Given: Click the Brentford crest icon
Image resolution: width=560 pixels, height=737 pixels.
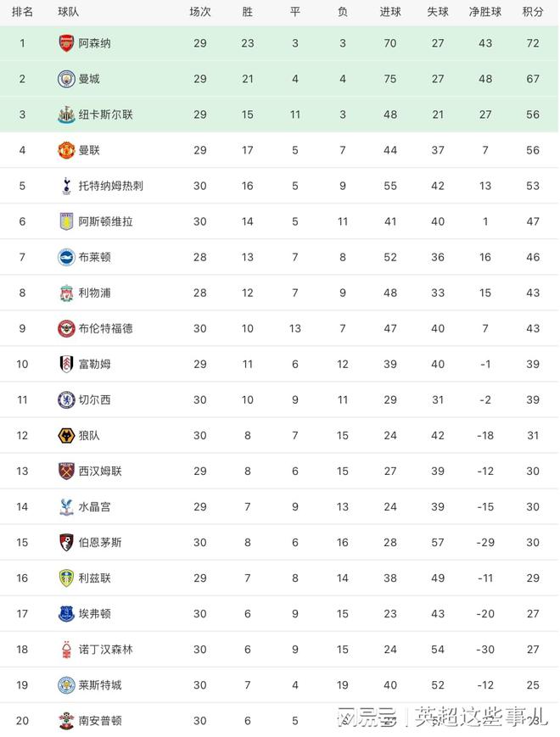Looking at the screenshot, I should click(66, 328).
